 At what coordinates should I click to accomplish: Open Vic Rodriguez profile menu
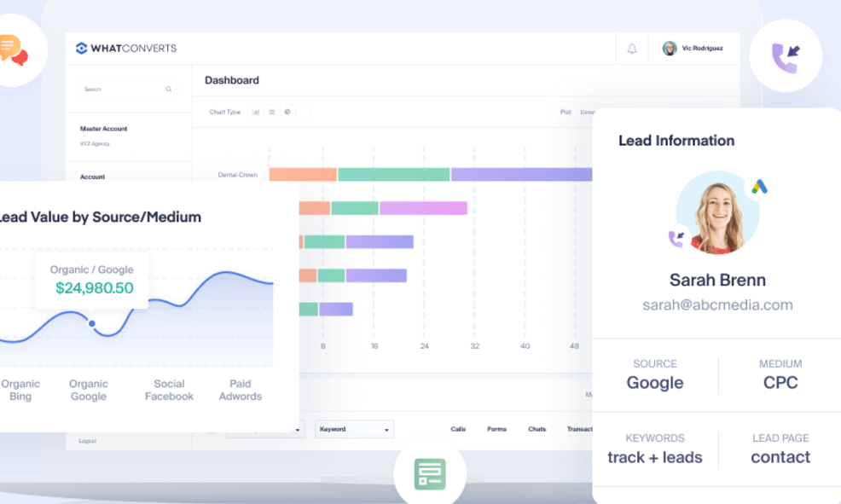click(x=693, y=49)
